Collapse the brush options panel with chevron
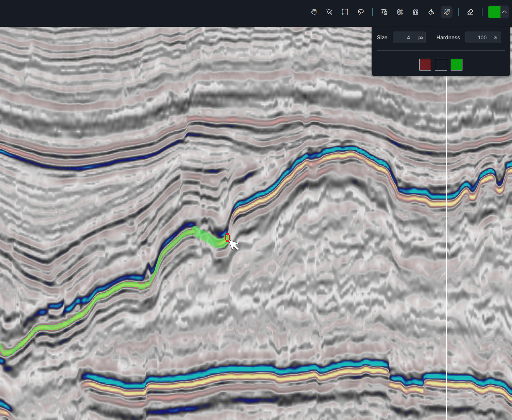This screenshot has height=420, width=512. click(504, 12)
